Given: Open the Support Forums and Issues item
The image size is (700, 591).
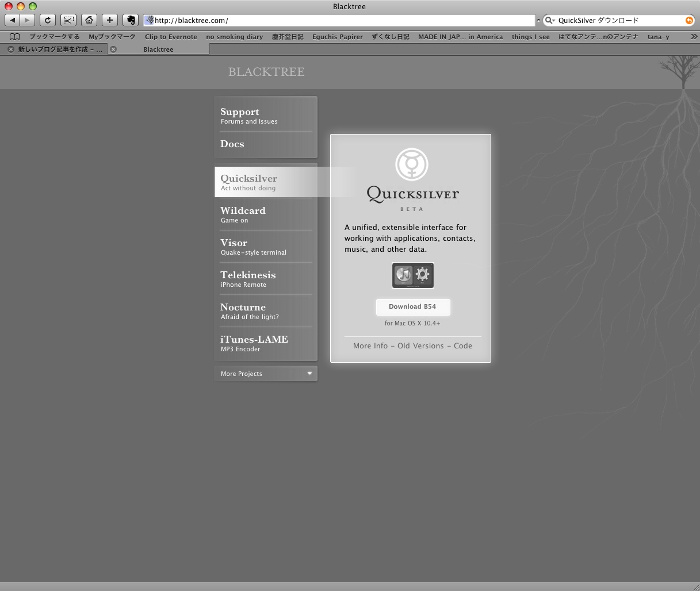Looking at the screenshot, I should tap(266, 116).
